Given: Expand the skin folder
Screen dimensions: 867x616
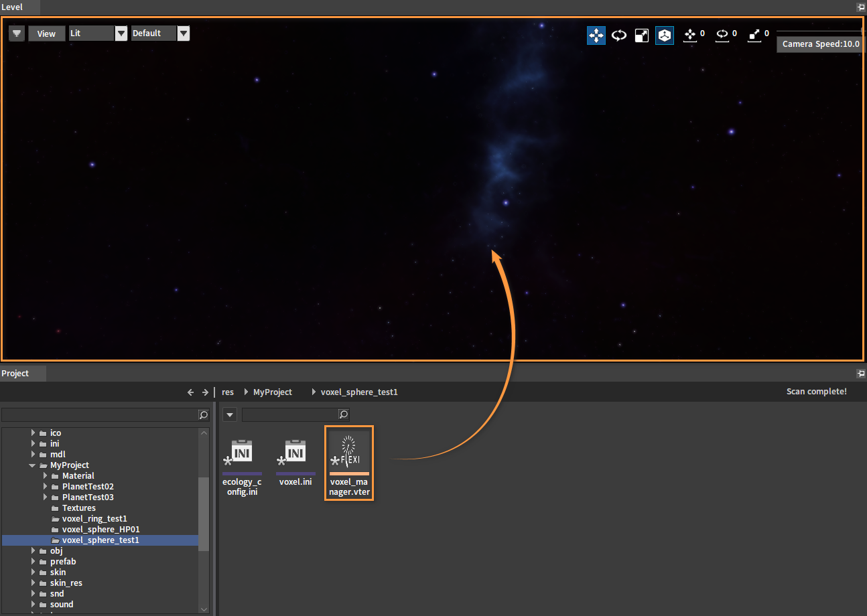Looking at the screenshot, I should [33, 572].
